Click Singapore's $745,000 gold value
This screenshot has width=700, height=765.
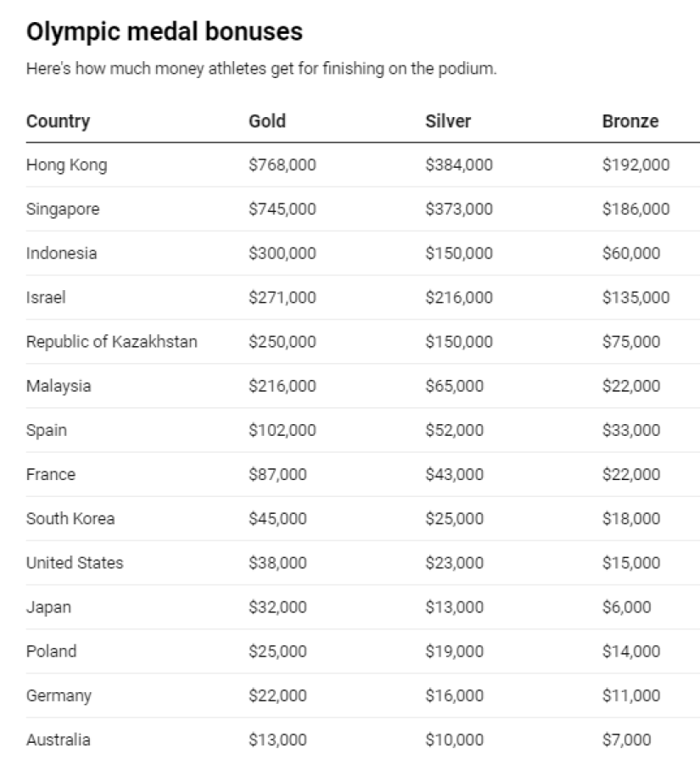pos(283,209)
